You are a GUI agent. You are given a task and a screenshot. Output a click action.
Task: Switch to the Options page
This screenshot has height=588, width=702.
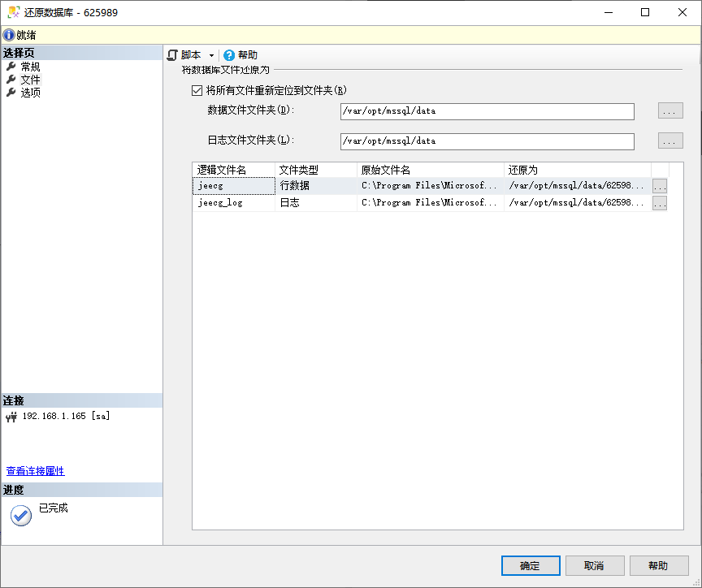click(x=30, y=93)
